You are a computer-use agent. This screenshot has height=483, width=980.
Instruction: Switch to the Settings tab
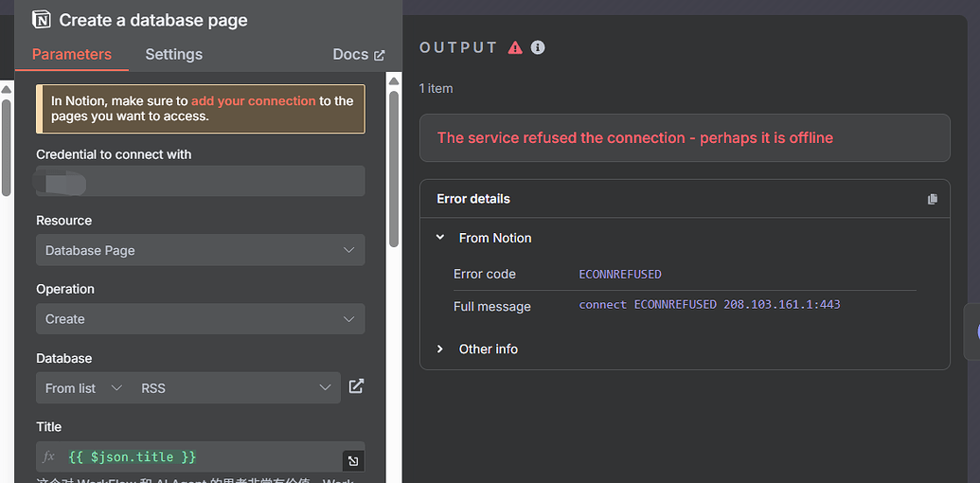(173, 54)
